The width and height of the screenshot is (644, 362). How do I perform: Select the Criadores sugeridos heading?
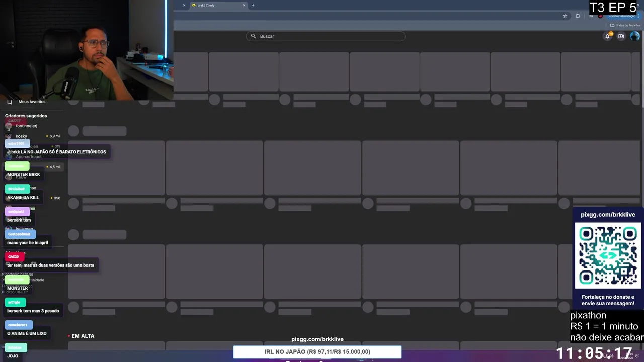(26, 116)
